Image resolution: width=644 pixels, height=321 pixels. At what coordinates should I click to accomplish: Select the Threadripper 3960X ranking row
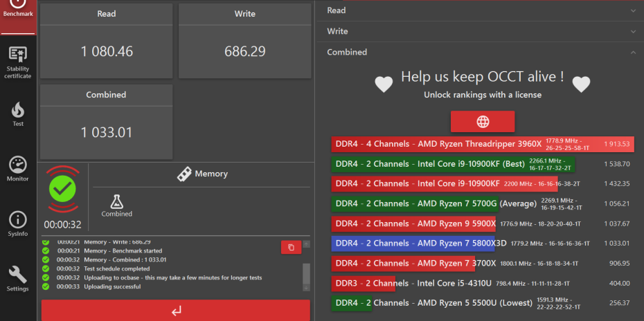483,144
